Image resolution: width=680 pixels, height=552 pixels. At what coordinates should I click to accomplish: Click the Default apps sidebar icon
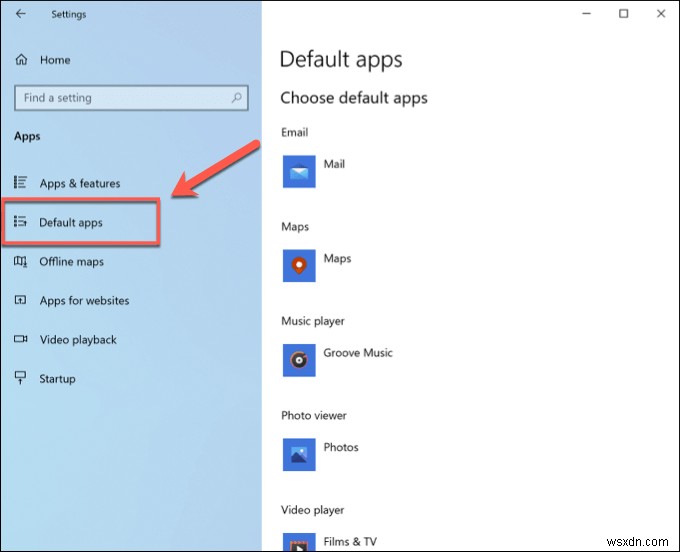coord(20,222)
